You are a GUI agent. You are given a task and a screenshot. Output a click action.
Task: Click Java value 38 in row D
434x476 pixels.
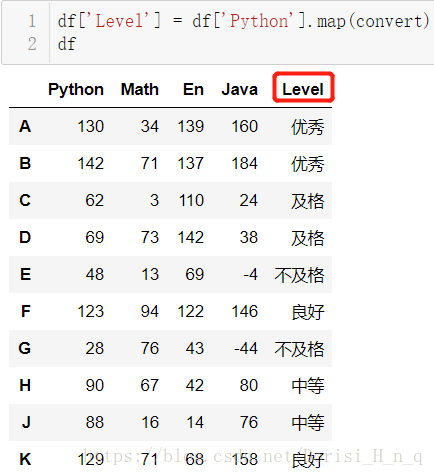249,237
